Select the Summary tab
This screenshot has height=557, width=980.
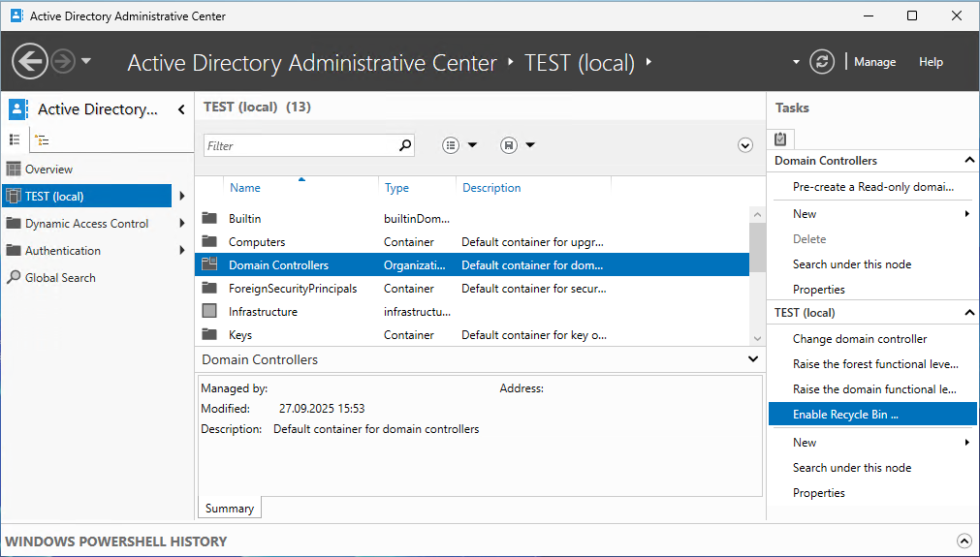click(230, 509)
